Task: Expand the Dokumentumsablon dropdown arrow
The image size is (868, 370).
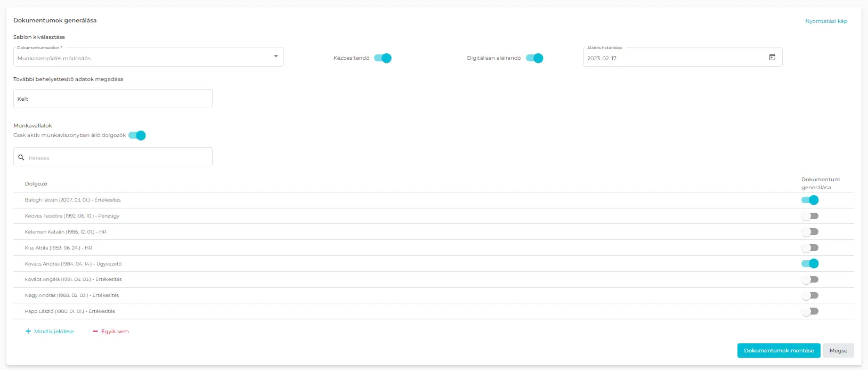Action: 275,57
